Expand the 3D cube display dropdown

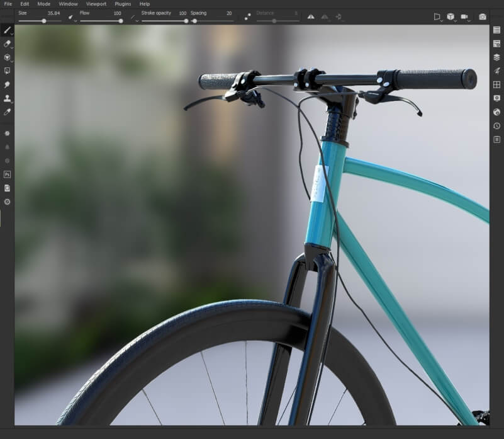(451, 17)
